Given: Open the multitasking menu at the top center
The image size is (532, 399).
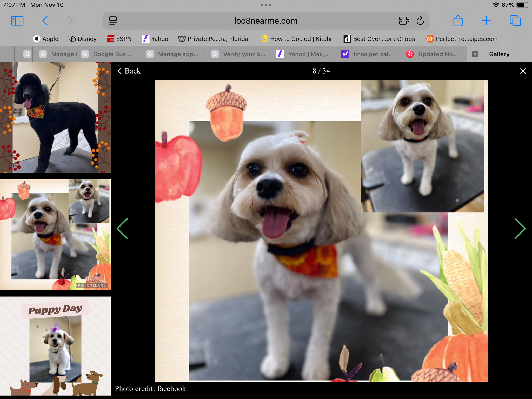Looking at the screenshot, I should [266, 5].
